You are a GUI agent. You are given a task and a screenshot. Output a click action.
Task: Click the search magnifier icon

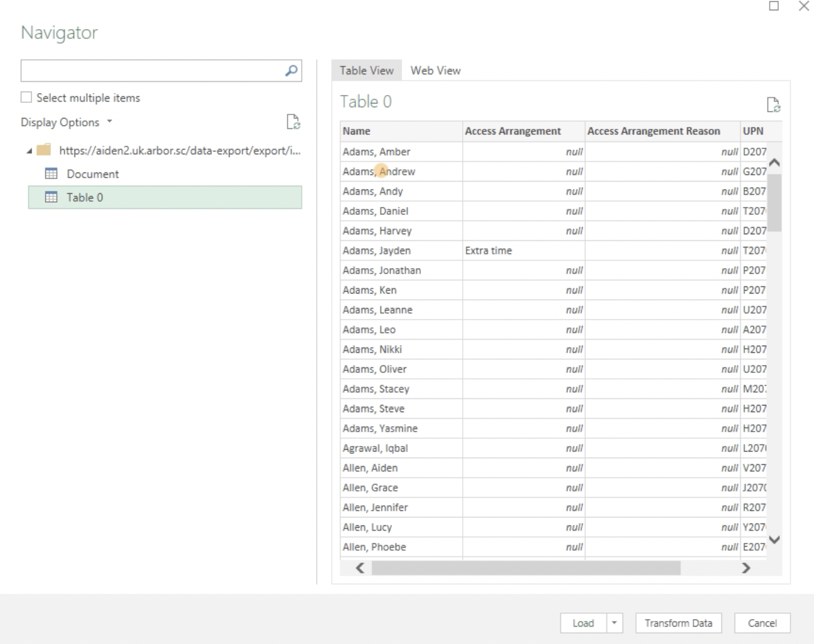coord(291,71)
